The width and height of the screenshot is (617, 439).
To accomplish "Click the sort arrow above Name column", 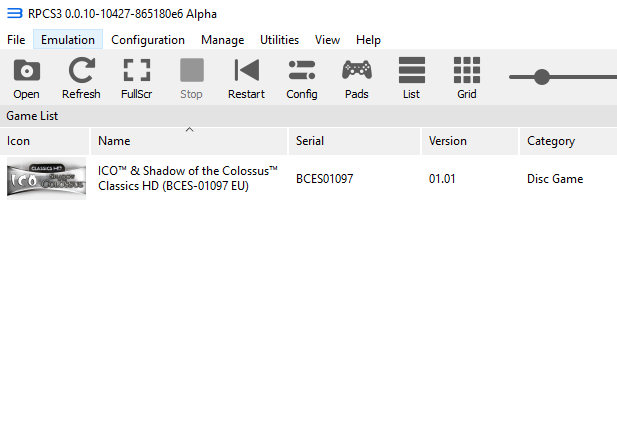I will click(x=189, y=129).
